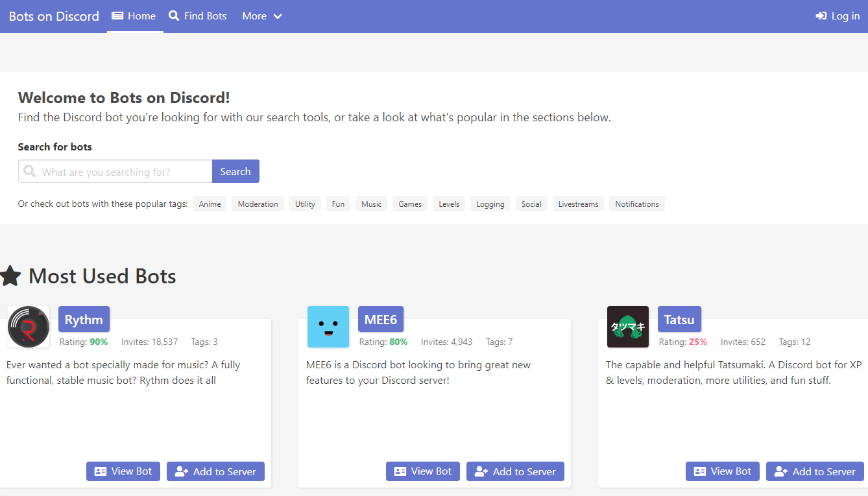The width and height of the screenshot is (868, 496).
Task: Open the Rythm bot avatar
Action: (29, 327)
